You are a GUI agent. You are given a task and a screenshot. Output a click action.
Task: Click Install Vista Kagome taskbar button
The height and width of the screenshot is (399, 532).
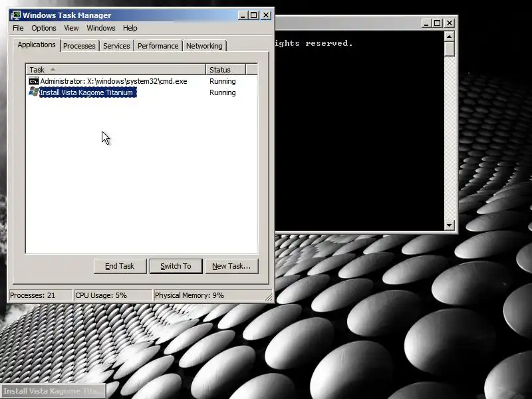[53, 391]
